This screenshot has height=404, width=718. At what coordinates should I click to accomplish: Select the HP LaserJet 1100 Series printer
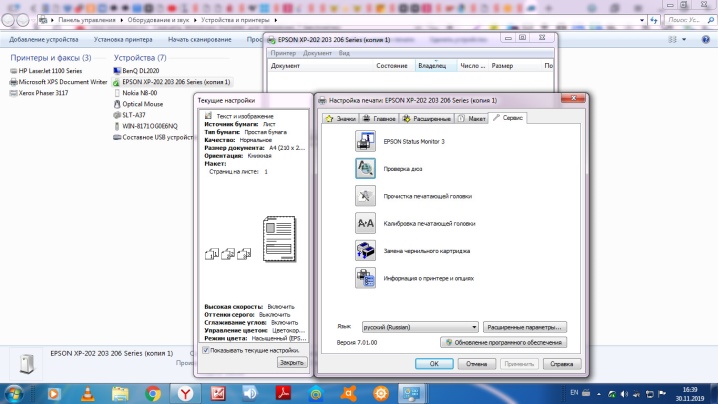[46, 71]
